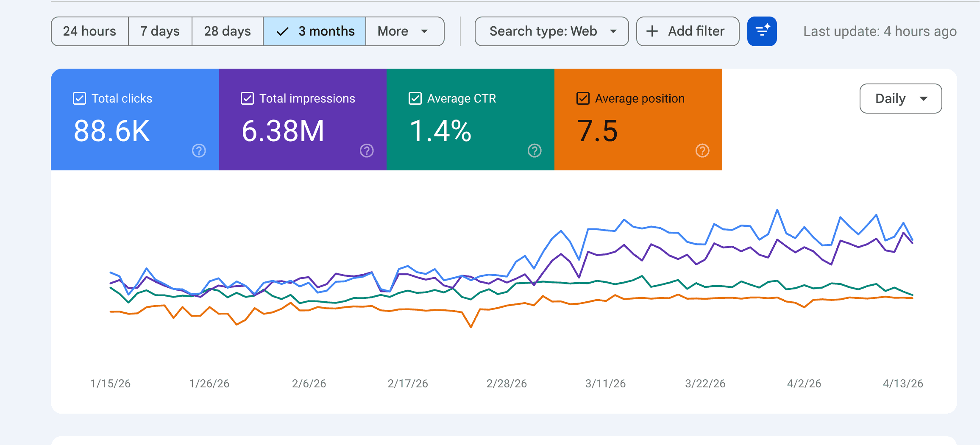The width and height of the screenshot is (980, 445).
Task: Choose the 28 days range
Action: (x=228, y=31)
